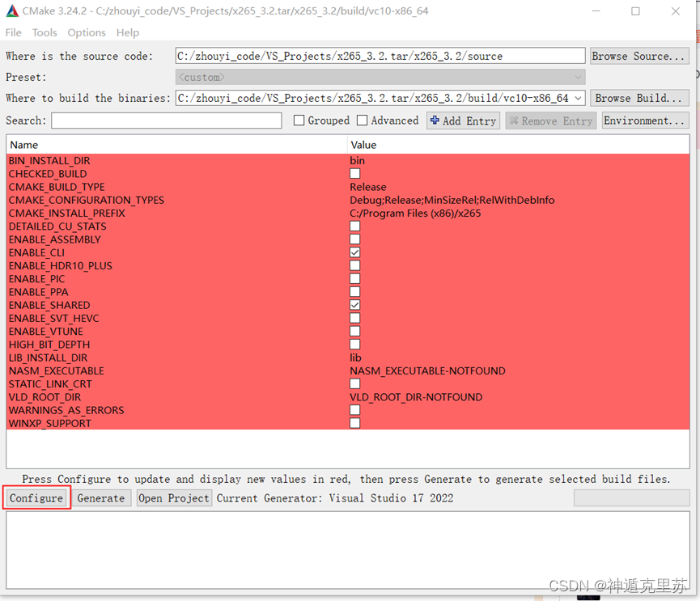Open the Options menu
Screen dimensions: 700x601
coord(87,32)
